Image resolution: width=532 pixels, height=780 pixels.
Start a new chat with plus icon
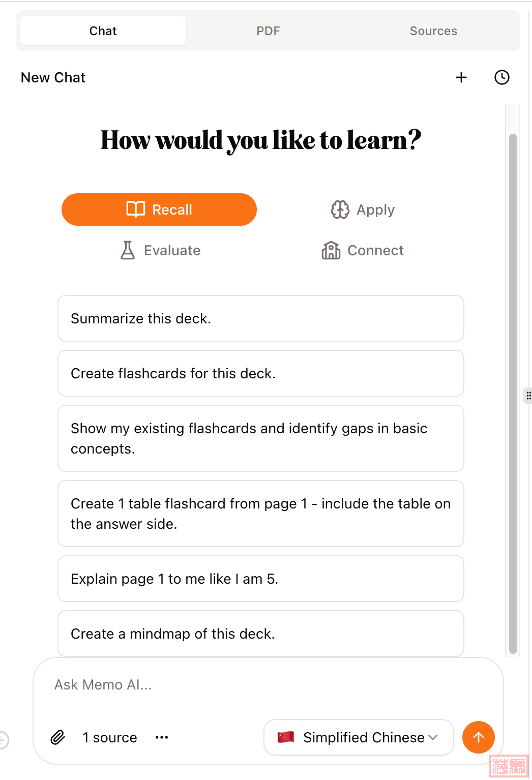tap(461, 77)
